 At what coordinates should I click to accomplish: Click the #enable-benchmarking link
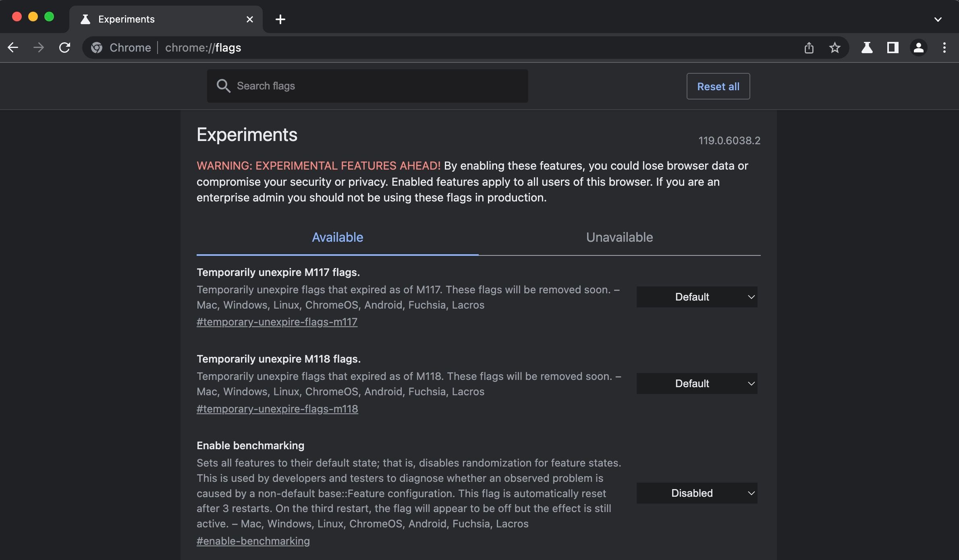253,540
